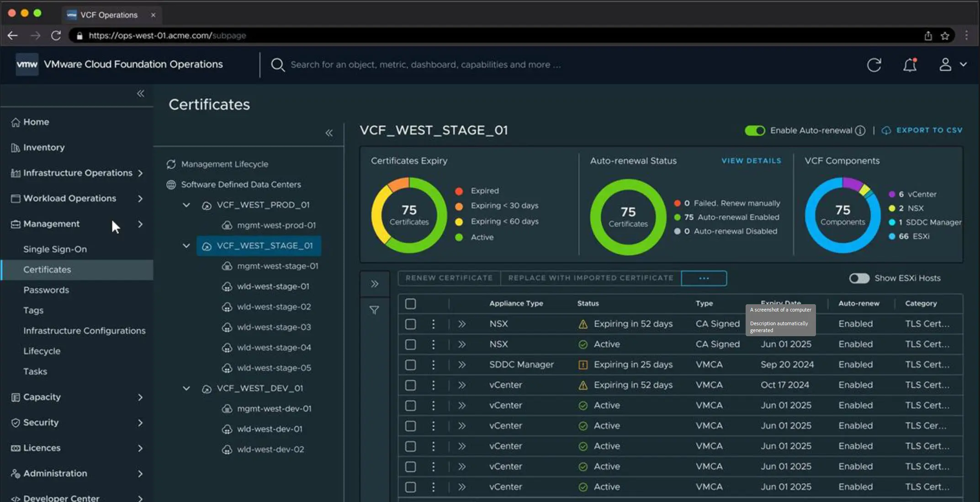Collapse the main left navigation sidebar
The width and height of the screenshot is (980, 502).
[141, 94]
